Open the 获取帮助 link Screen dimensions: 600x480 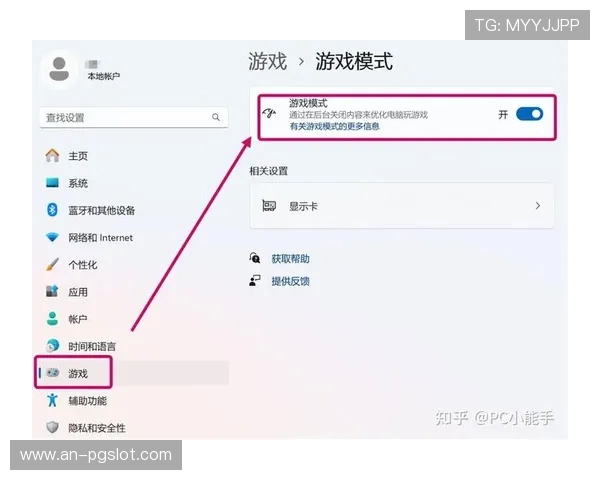click(290, 259)
